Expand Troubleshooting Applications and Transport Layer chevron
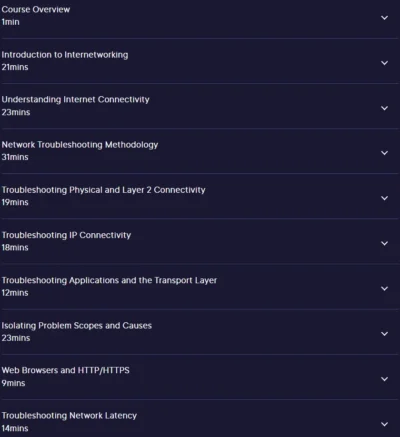The width and height of the screenshot is (400, 437). 384,289
